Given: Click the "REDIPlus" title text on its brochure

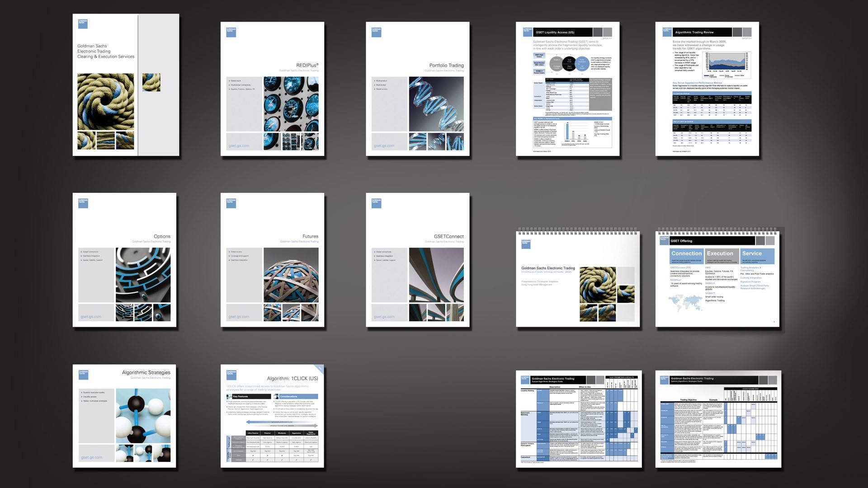Looking at the screenshot, I should pyautogui.click(x=307, y=65).
